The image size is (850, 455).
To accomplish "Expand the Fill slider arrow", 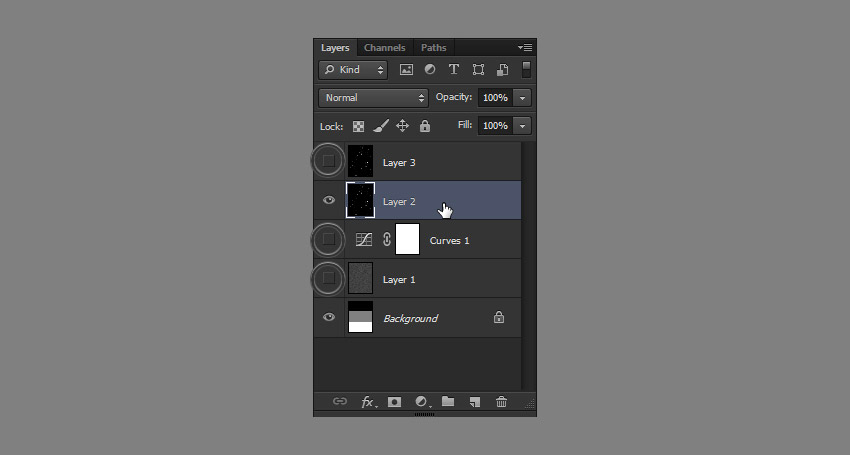I will 523,126.
